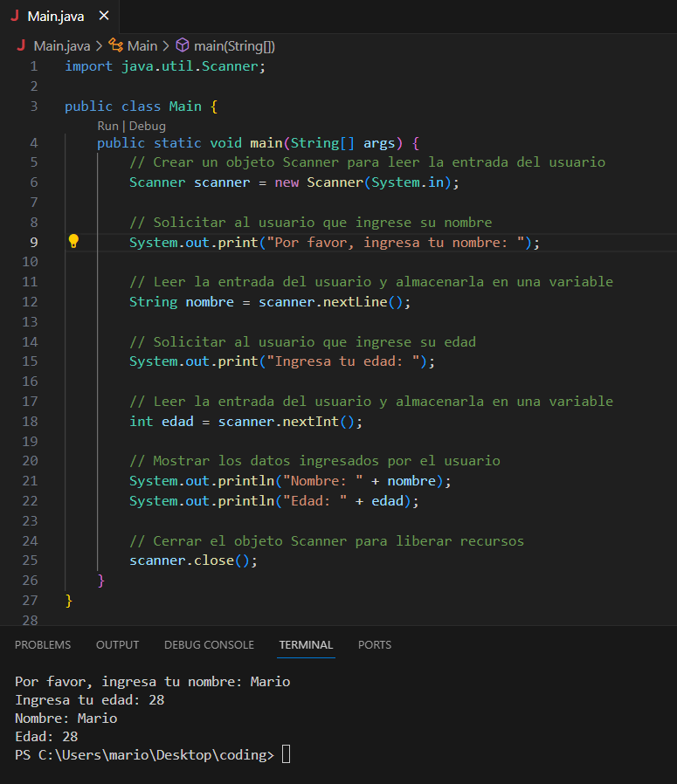The image size is (677, 784).
Task: Click the closing brace on line 27
Action: (x=69, y=600)
